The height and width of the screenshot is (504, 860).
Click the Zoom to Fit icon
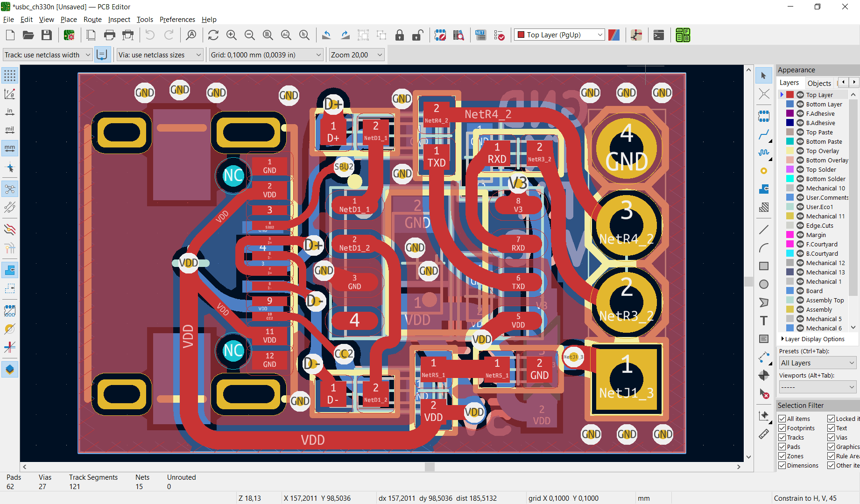268,35
